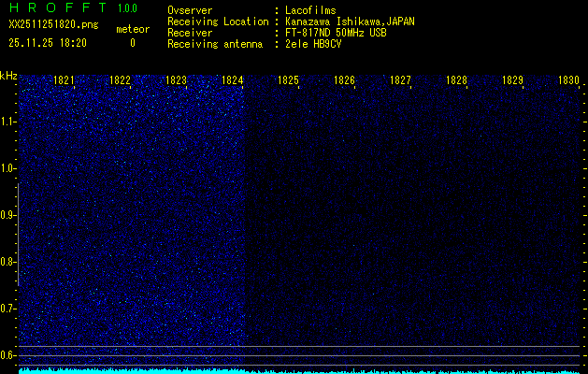Click the kHz axis unit label

pyautogui.click(x=8, y=76)
